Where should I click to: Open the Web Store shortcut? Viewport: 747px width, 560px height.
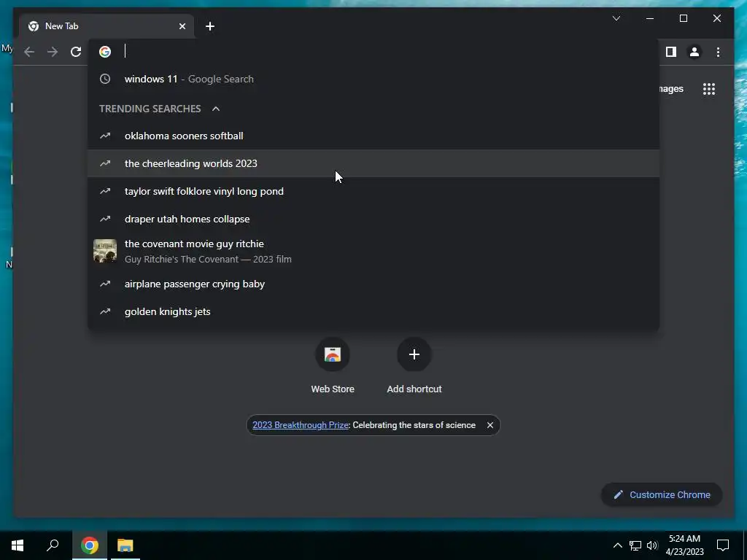click(333, 366)
